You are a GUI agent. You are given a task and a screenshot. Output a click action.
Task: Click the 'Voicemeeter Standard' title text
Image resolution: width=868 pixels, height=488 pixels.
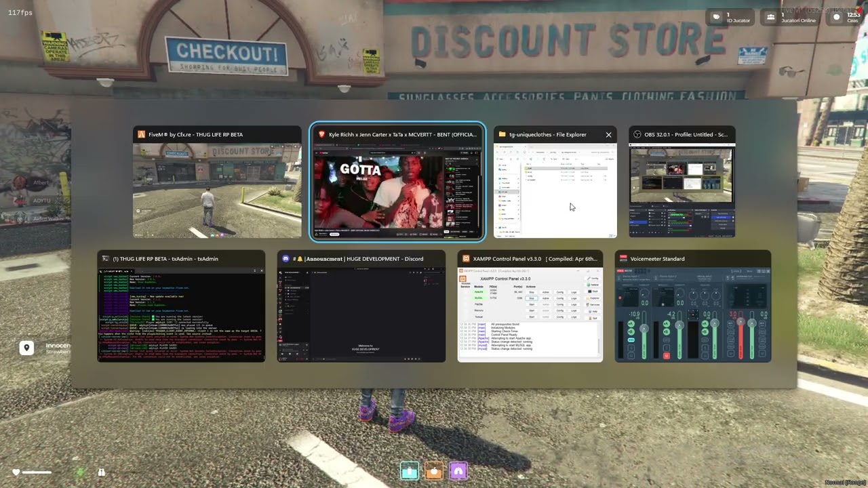tap(657, 258)
